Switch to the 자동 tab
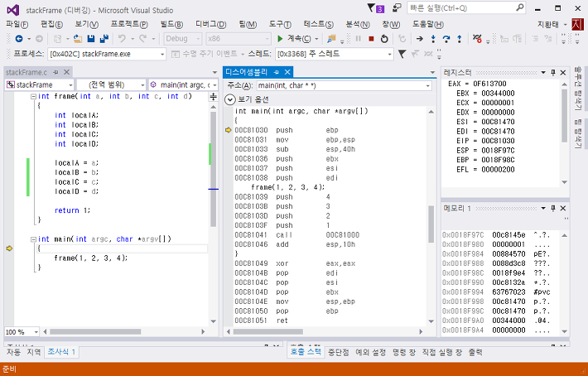The image size is (588, 376). tap(13, 352)
